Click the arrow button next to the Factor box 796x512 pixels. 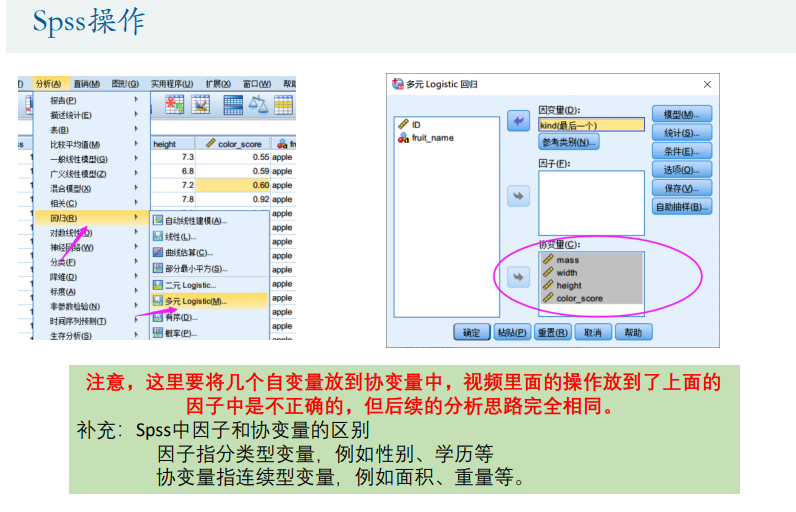tap(518, 197)
